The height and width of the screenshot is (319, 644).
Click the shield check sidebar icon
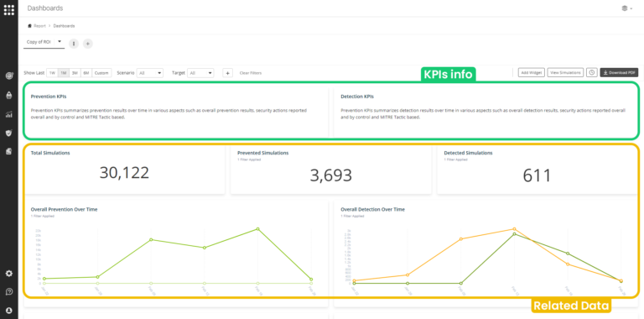[x=9, y=133]
